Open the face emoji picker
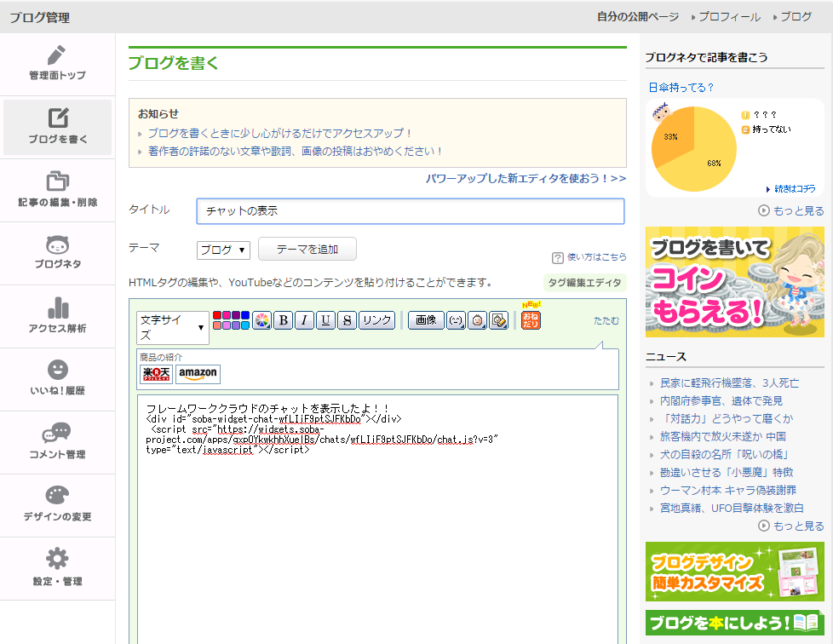Image resolution: width=833 pixels, height=644 pixels. click(x=477, y=320)
